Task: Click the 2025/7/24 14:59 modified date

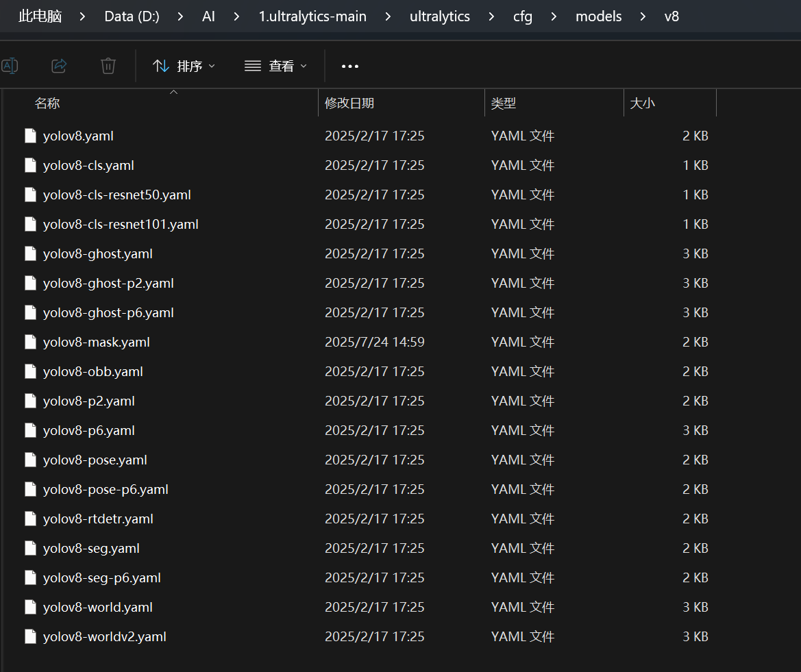Action: [374, 342]
